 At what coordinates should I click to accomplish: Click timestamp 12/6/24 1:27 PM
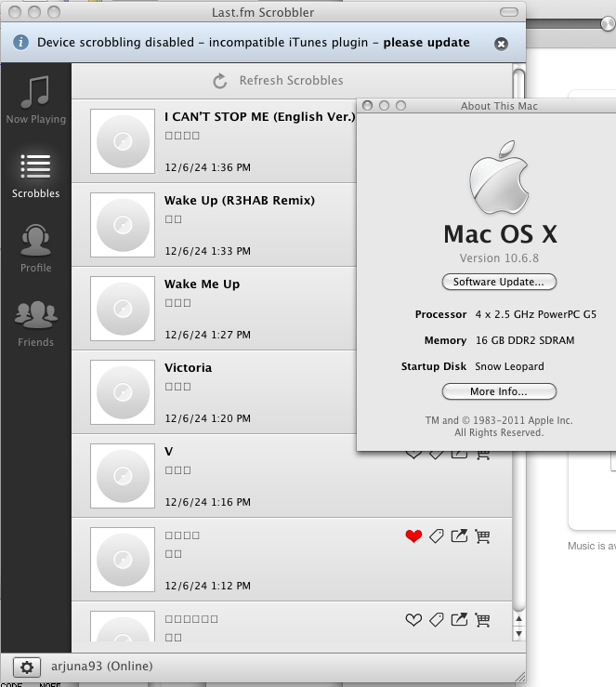(x=207, y=335)
